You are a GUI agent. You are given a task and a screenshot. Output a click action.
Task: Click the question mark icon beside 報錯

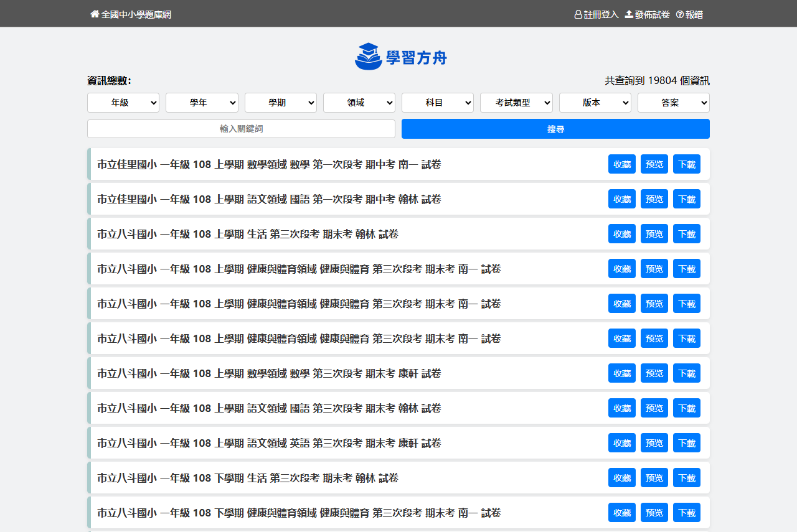click(679, 14)
